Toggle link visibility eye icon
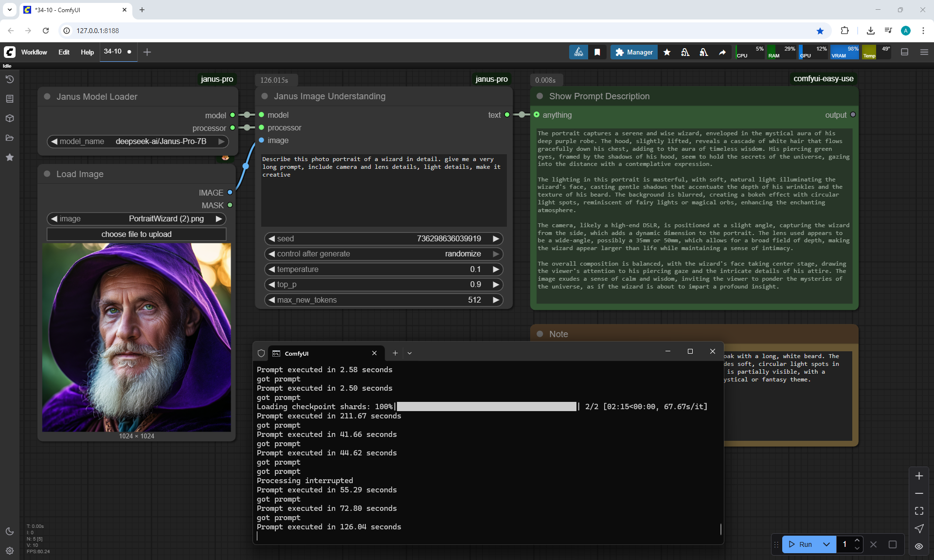 pos(919,546)
